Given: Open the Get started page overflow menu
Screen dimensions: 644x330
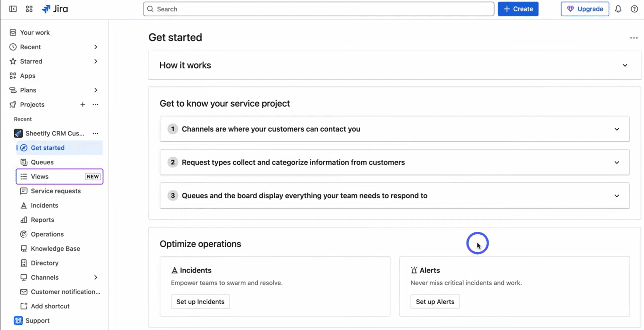Looking at the screenshot, I should 634,38.
